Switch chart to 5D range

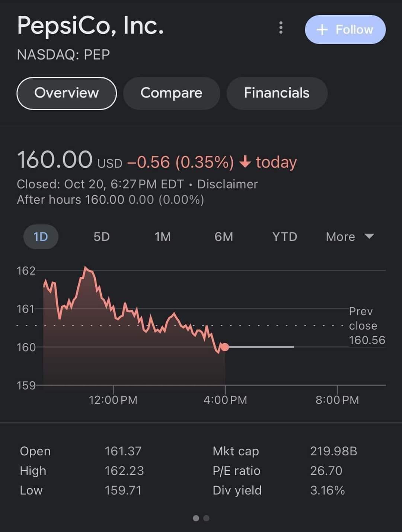(102, 237)
